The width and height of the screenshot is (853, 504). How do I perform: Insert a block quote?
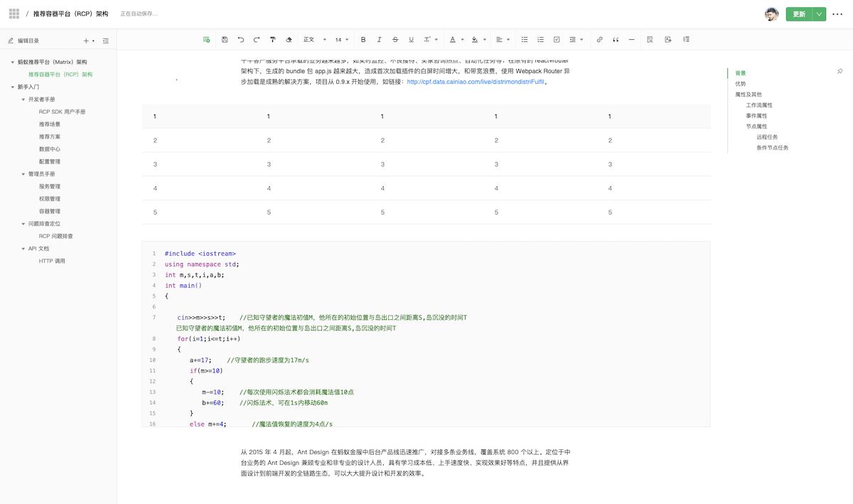(x=616, y=40)
